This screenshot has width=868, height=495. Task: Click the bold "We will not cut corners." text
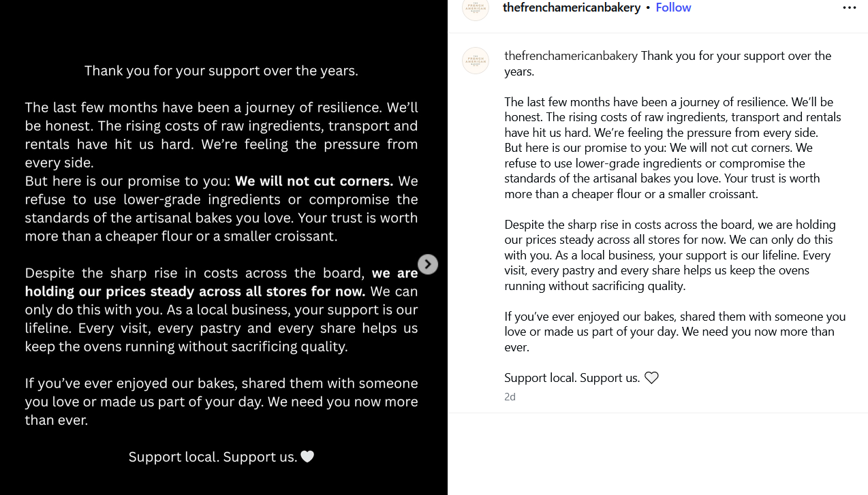314,181
